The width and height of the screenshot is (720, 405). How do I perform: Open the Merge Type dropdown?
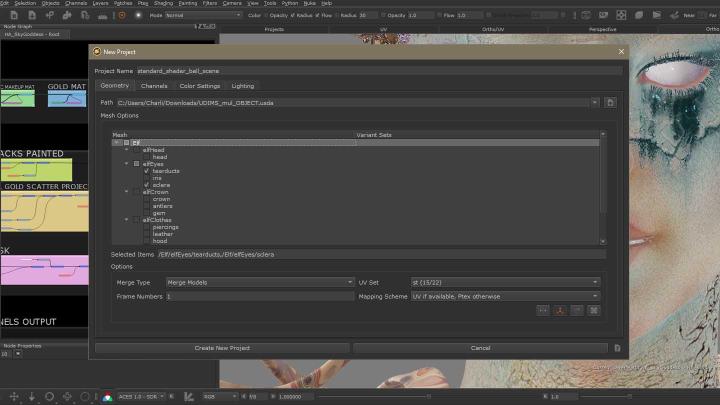point(259,283)
